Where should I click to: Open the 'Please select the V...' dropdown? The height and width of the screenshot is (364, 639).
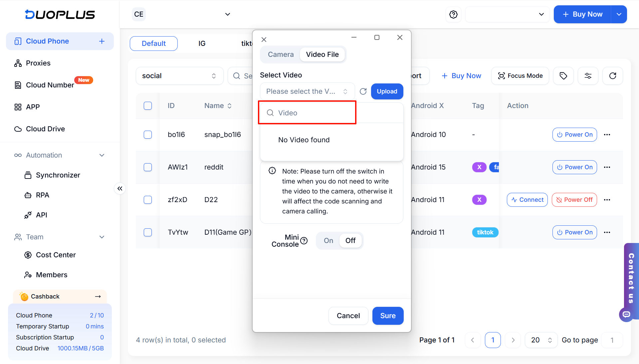coord(307,91)
